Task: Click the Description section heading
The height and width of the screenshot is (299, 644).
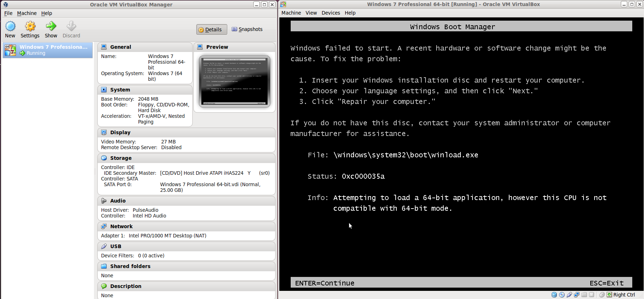Action: click(126, 286)
